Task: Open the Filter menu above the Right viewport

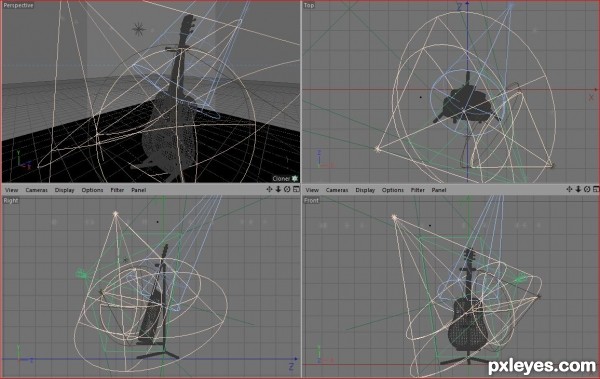Action: [x=117, y=190]
